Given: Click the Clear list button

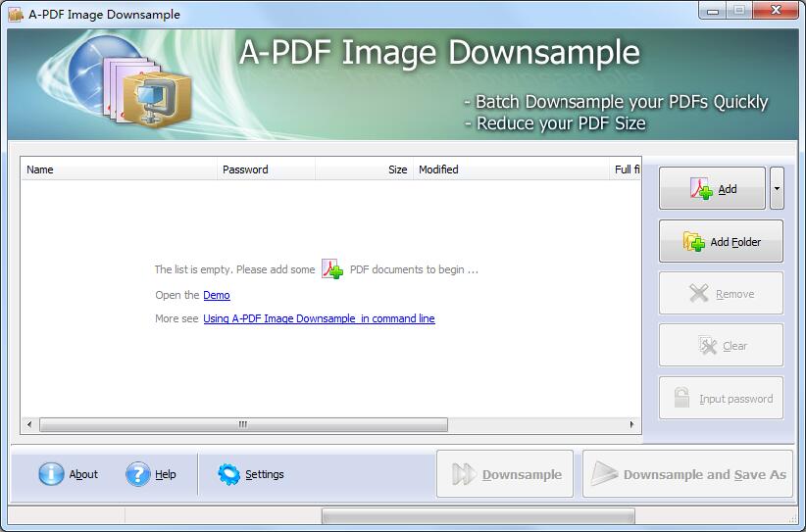Looking at the screenshot, I should [x=721, y=346].
